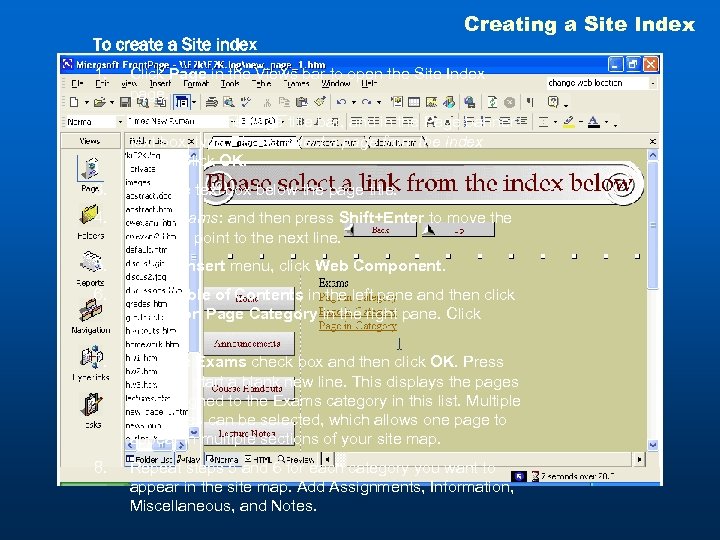Click the Web Component toolbar icon
Screen dimensions: 720x540
tap(397, 102)
